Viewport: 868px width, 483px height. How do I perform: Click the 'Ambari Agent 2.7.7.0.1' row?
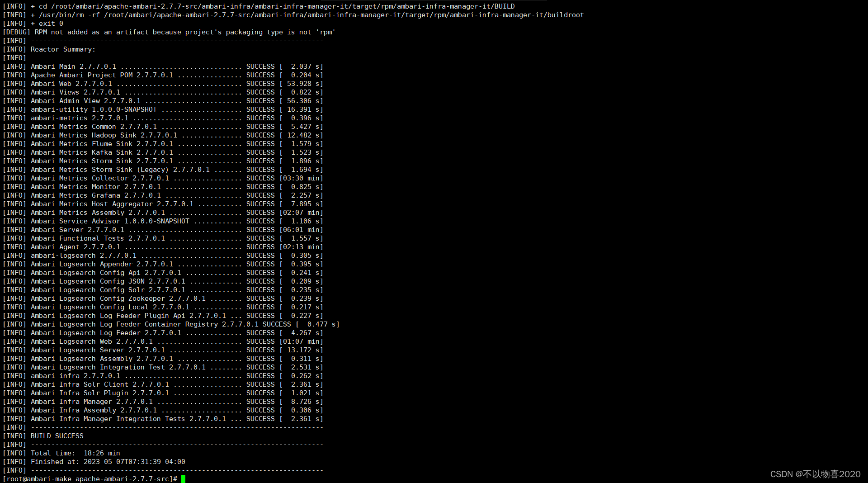pos(163,247)
